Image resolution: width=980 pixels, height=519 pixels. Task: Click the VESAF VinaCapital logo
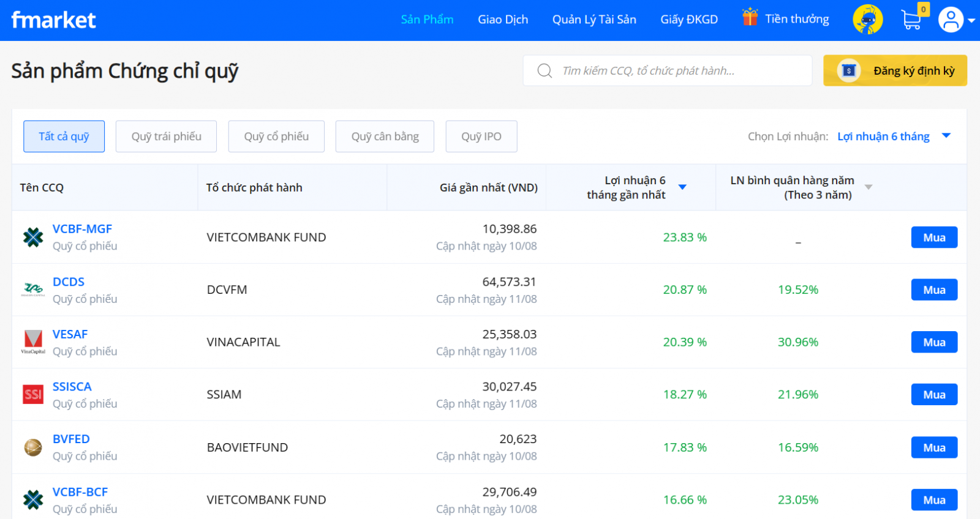(33, 342)
